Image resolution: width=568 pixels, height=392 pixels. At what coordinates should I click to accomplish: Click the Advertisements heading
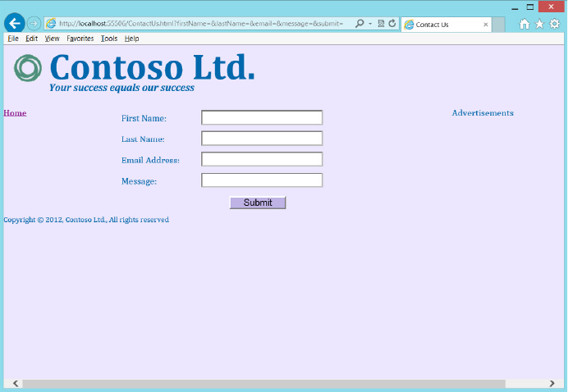[483, 113]
